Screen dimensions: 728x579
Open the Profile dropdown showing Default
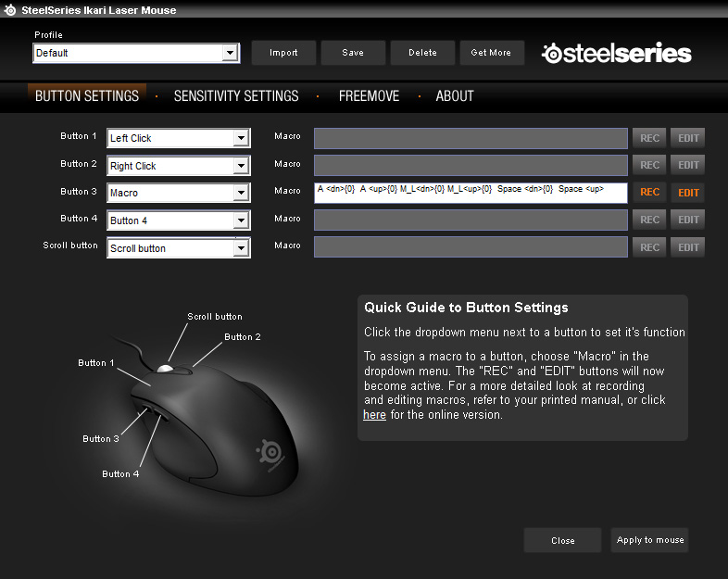[x=136, y=53]
